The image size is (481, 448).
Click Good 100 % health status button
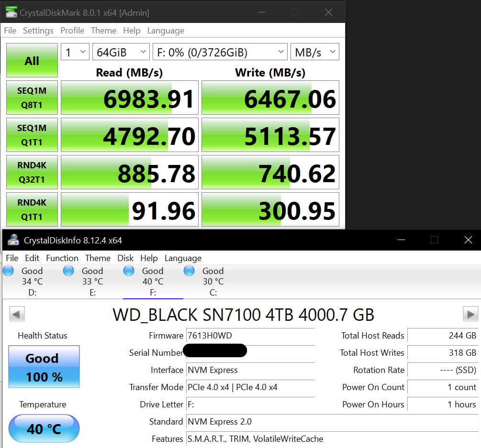click(x=44, y=367)
